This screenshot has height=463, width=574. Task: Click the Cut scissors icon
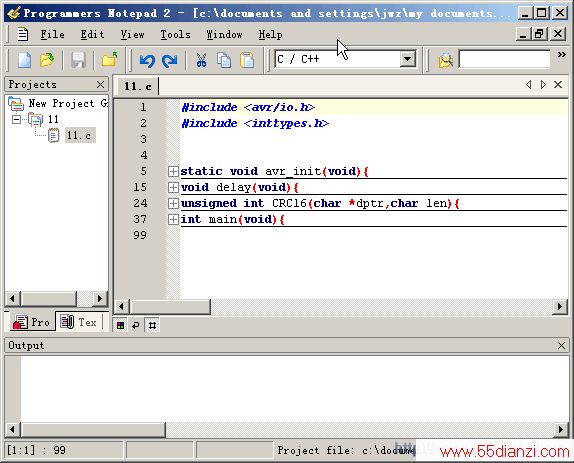(201, 60)
